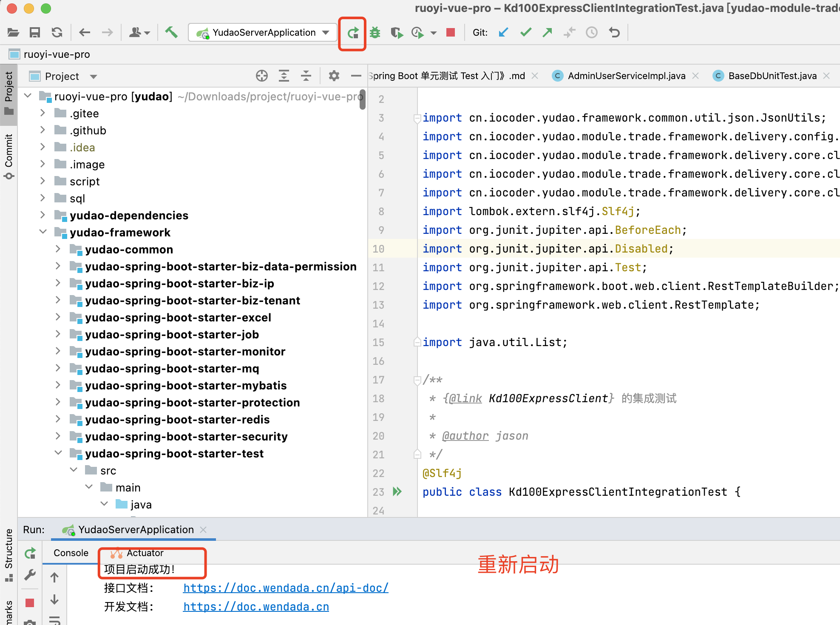This screenshot has width=840, height=625.
Task: Open the YudaoServerApplication run configuration dropdown
Action: tap(263, 32)
